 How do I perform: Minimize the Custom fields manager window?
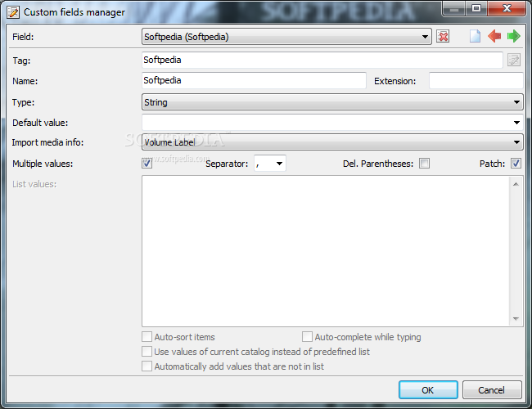pos(454,8)
